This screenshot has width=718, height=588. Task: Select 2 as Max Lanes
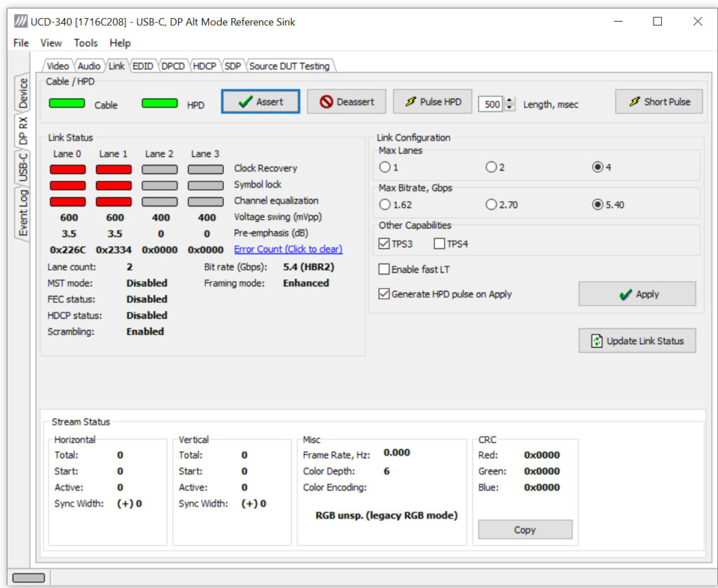493,167
